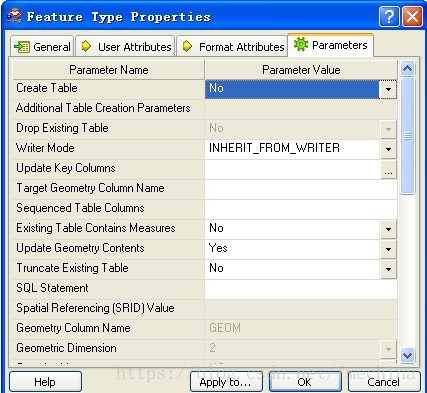Open Update Geometry Contents dropdown arrow
This screenshot has width=427, height=393.
pos(388,249)
